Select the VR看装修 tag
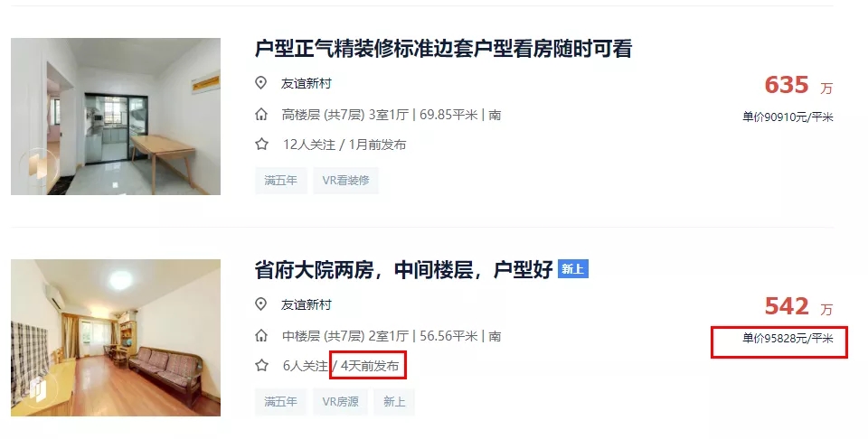The image size is (868, 439). coord(346,181)
